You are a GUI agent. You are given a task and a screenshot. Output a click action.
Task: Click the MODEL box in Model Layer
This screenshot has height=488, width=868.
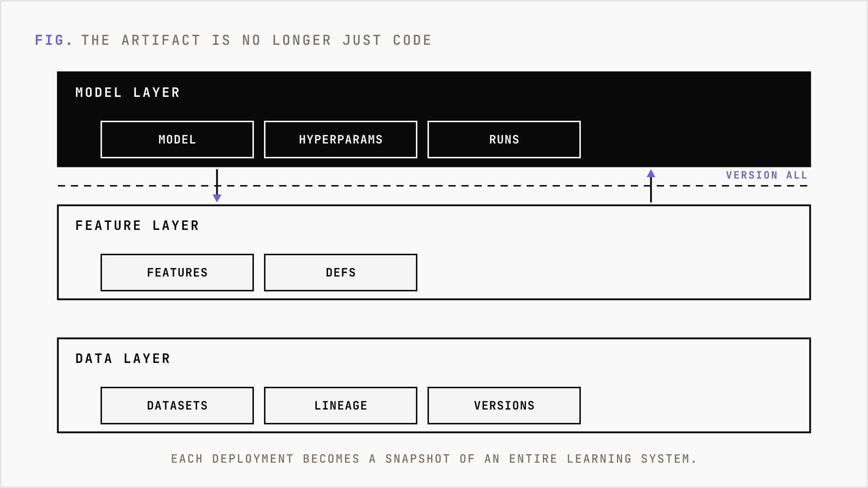(x=177, y=140)
